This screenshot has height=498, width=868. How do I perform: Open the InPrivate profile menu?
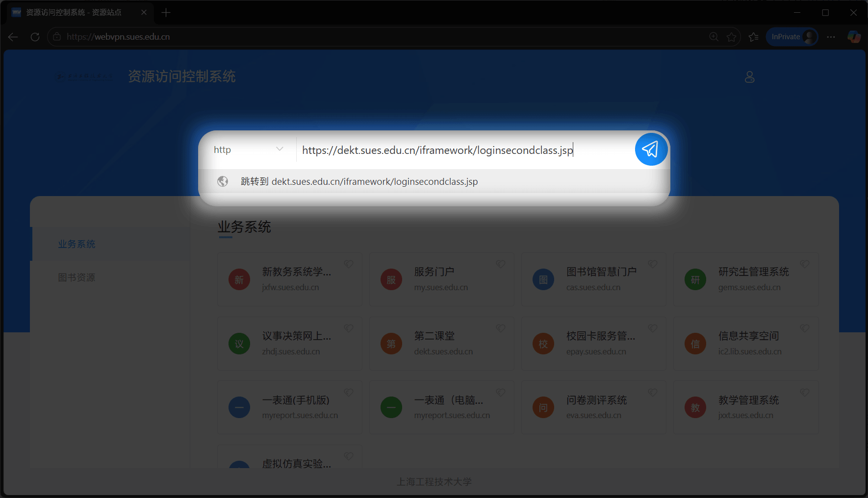click(792, 37)
